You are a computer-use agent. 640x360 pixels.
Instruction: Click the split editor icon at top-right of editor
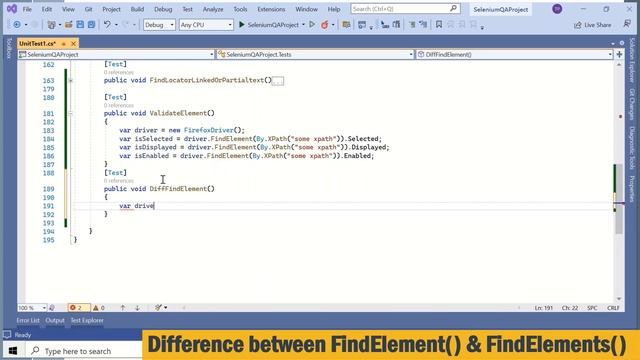(619, 54)
